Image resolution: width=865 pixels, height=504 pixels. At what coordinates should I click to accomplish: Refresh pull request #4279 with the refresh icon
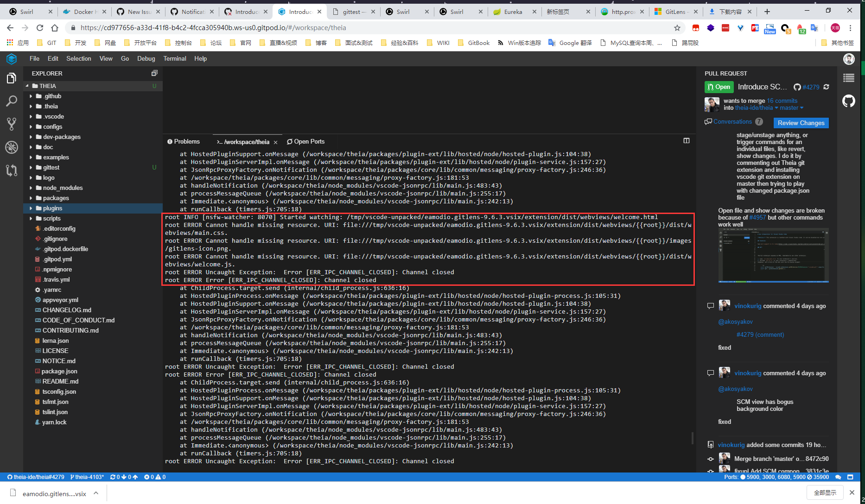coord(827,87)
